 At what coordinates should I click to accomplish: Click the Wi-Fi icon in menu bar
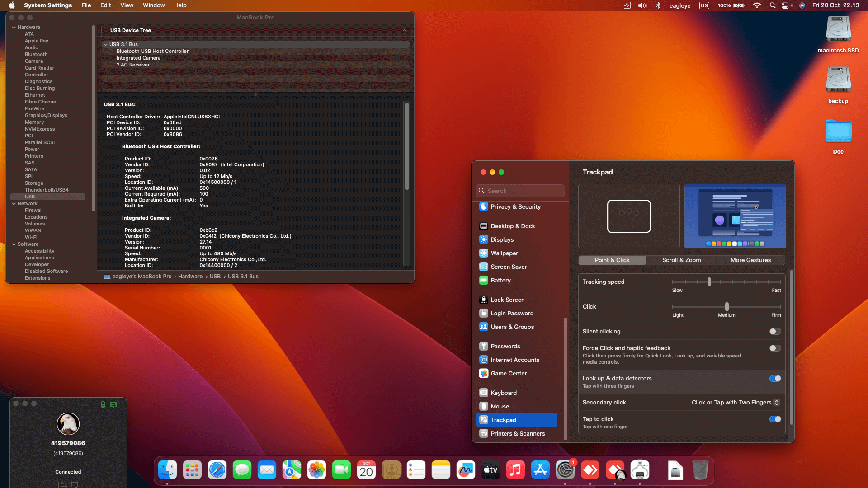(x=757, y=5)
